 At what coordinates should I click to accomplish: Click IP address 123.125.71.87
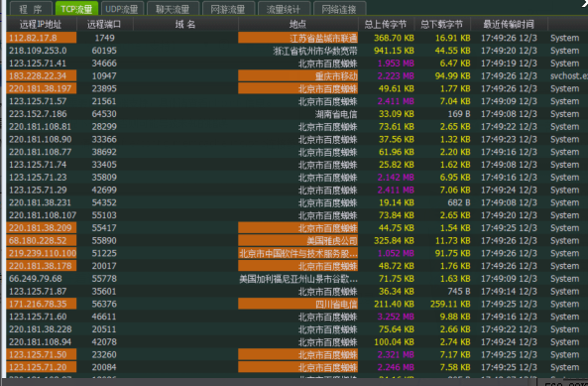(x=38, y=292)
